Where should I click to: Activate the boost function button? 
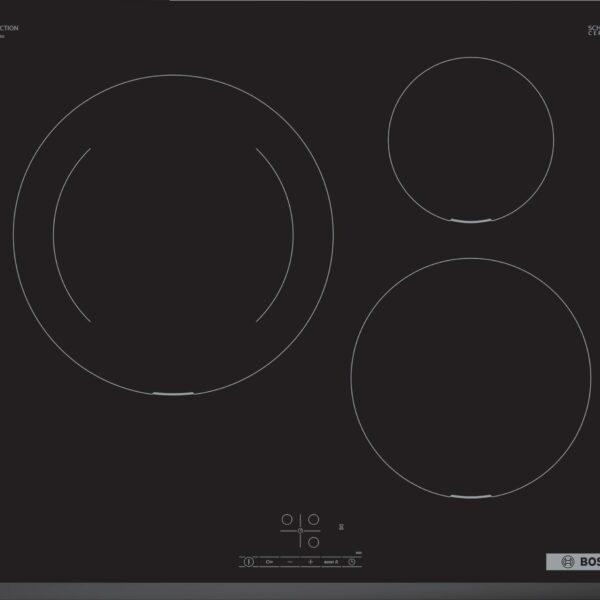[332, 562]
